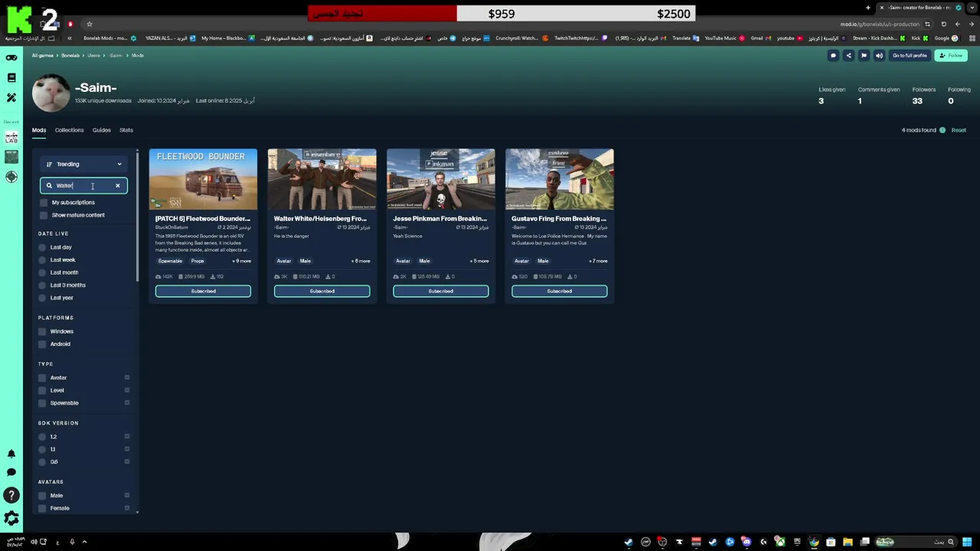Open the chat bubble icon in sidebar
Image resolution: width=980 pixels, height=551 pixels.
click(x=11, y=472)
